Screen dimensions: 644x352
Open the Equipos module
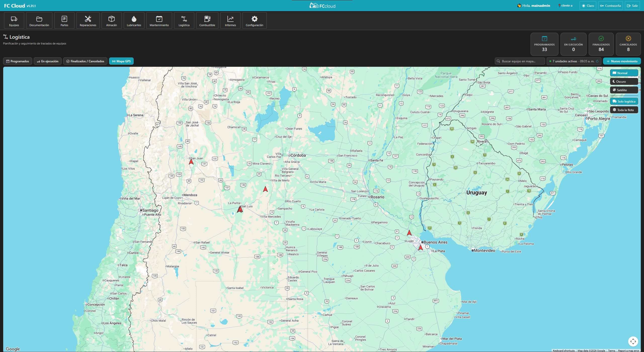click(x=14, y=21)
